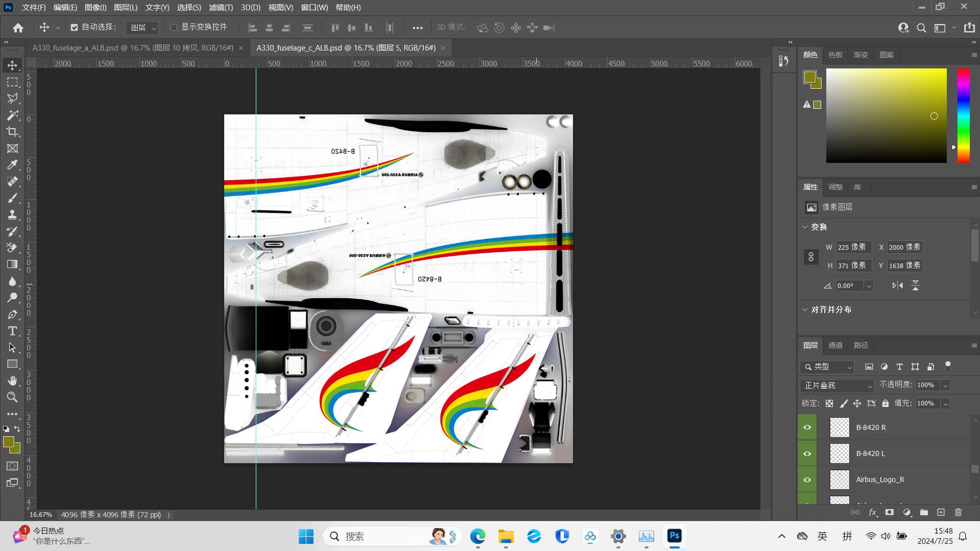This screenshot has width=980, height=551.
Task: Collapse the 变换 section
Action: (x=805, y=227)
